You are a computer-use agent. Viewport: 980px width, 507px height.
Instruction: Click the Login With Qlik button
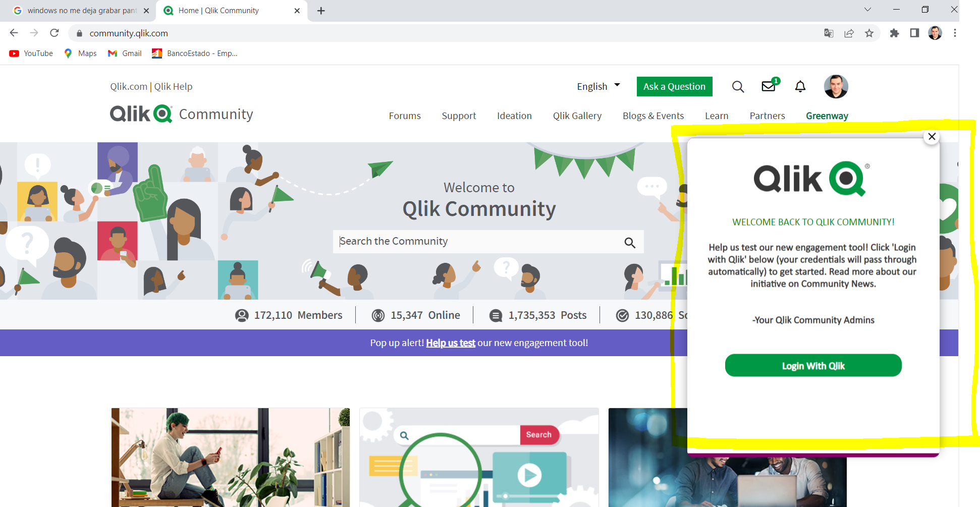coord(813,365)
